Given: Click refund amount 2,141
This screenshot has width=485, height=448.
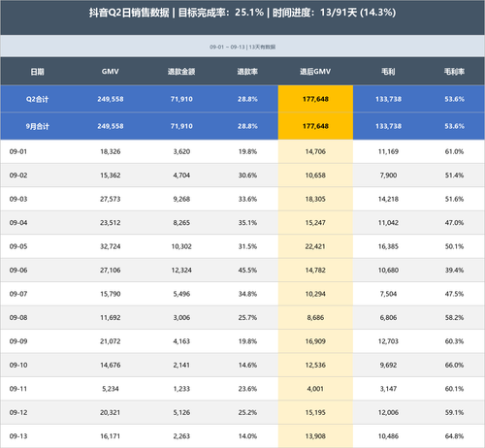Looking at the screenshot, I should (x=181, y=366).
